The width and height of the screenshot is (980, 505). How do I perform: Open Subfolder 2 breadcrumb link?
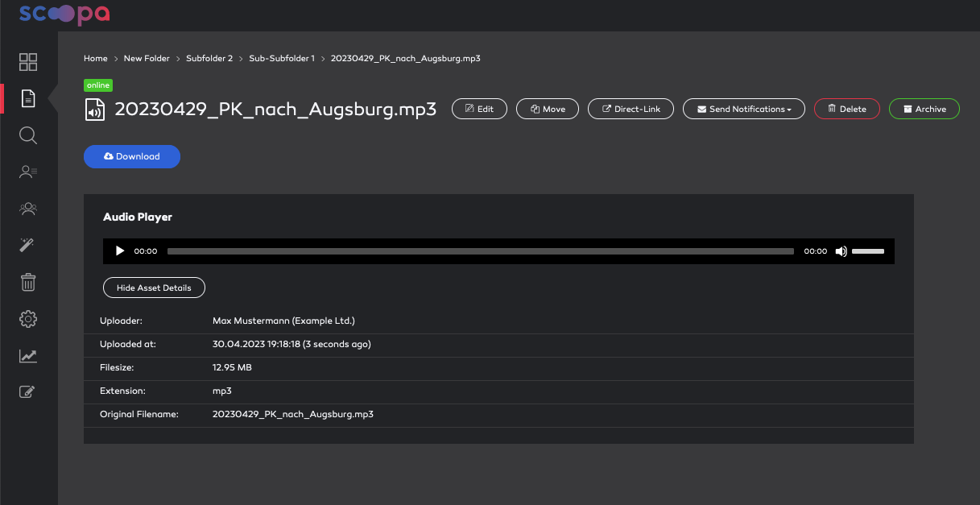(209, 58)
